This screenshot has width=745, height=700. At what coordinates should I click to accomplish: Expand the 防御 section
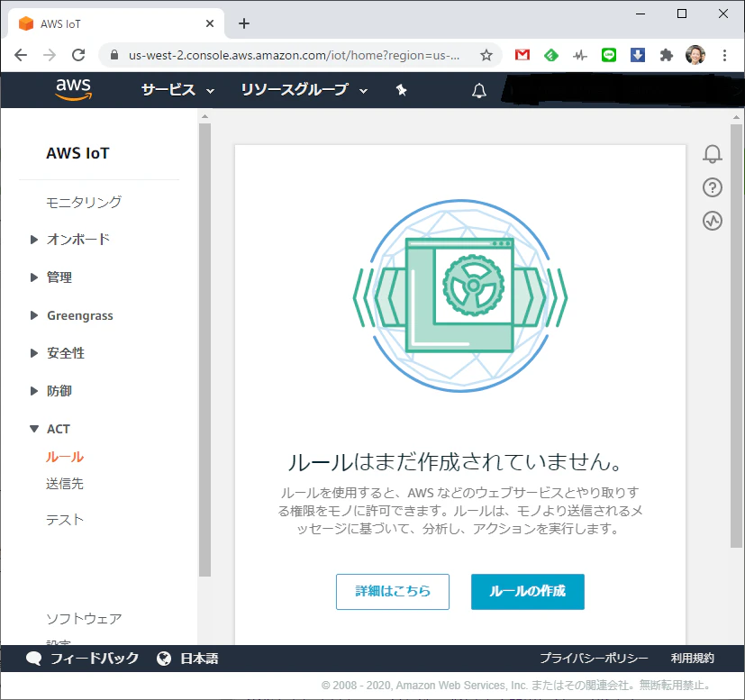33,391
